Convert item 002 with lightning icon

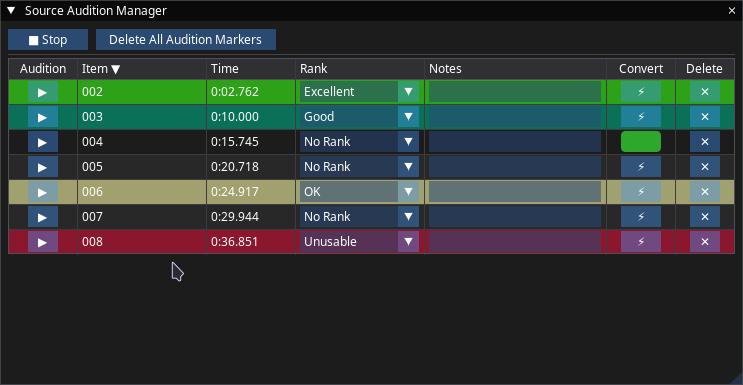pos(641,92)
